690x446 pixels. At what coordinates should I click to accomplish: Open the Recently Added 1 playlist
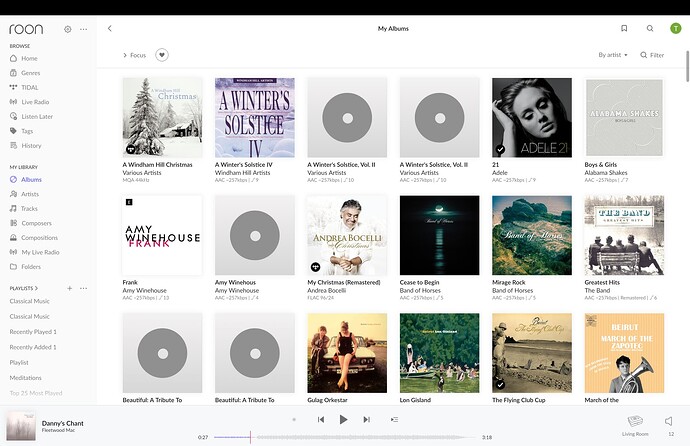[33, 347]
